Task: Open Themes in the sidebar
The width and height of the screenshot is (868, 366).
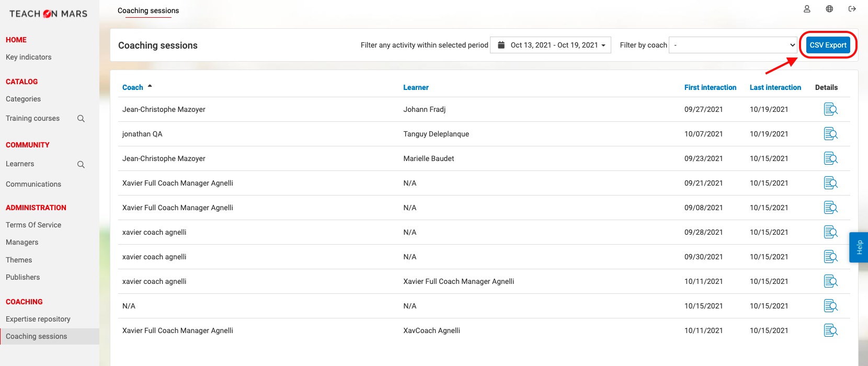Action: 19,260
